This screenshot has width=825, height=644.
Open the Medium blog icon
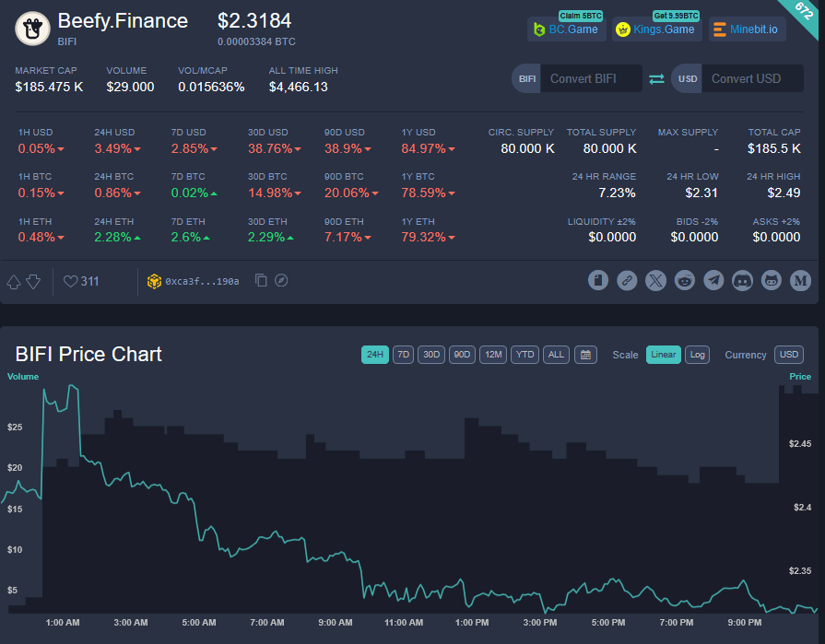coord(800,280)
